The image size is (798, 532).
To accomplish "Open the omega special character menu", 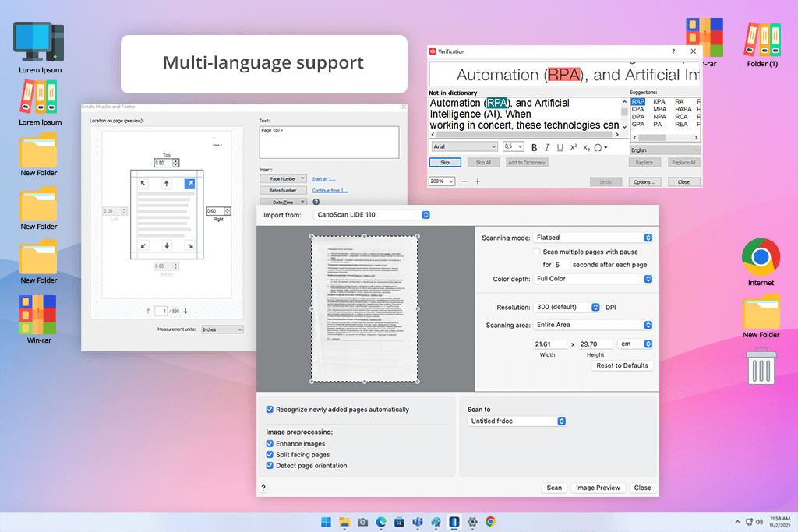I will [x=600, y=147].
